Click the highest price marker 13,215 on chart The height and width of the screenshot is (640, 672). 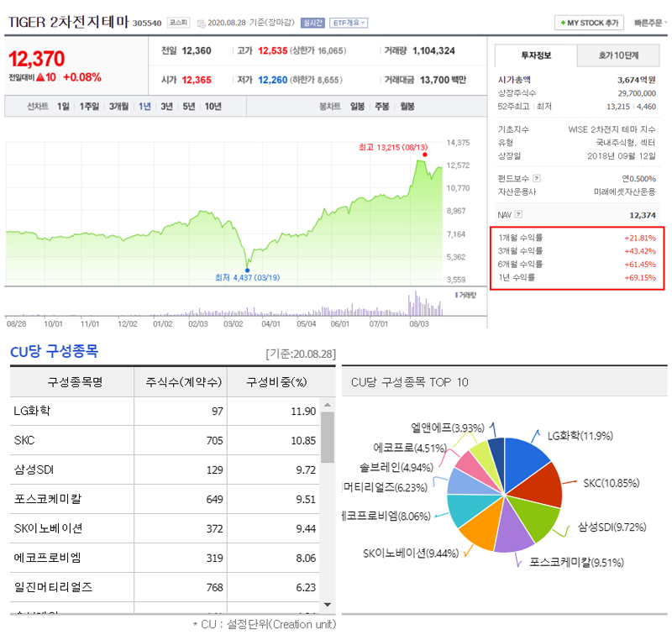[x=425, y=155]
